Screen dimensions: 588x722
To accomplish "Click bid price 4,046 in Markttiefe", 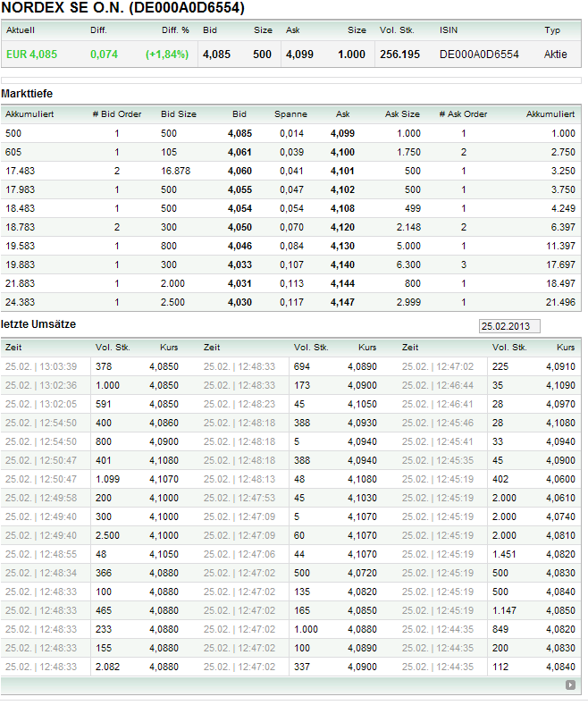I will point(239,246).
